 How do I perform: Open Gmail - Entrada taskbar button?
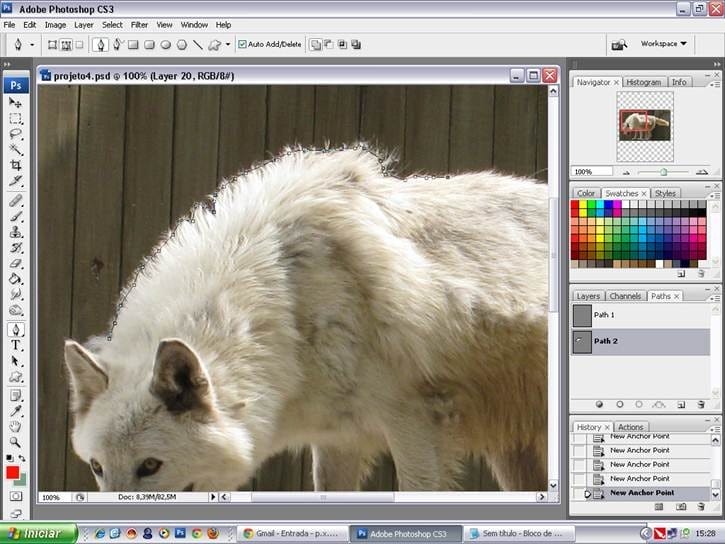[293, 533]
